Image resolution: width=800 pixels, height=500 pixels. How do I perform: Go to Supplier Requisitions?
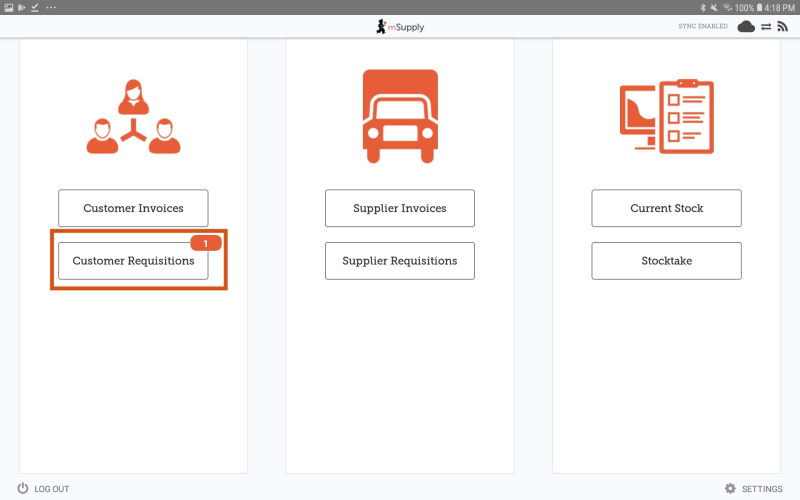(x=399, y=261)
